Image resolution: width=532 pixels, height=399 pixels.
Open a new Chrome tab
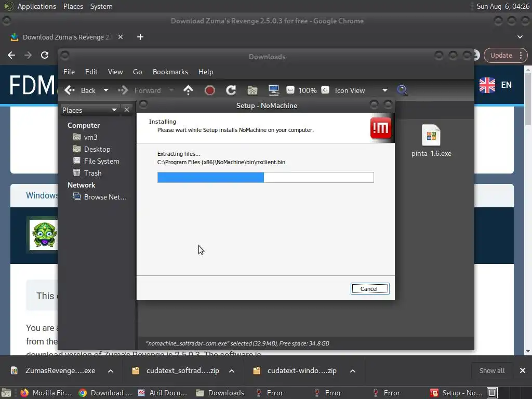point(140,37)
